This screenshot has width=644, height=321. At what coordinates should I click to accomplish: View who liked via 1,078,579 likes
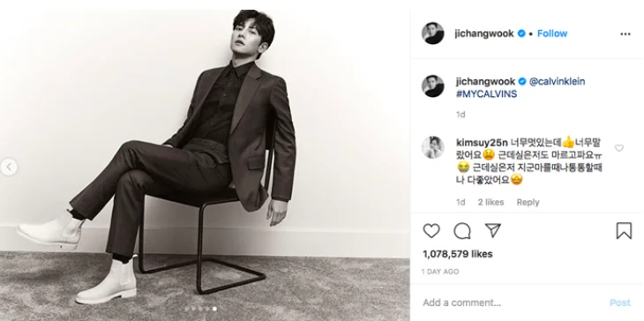pyautogui.click(x=458, y=254)
